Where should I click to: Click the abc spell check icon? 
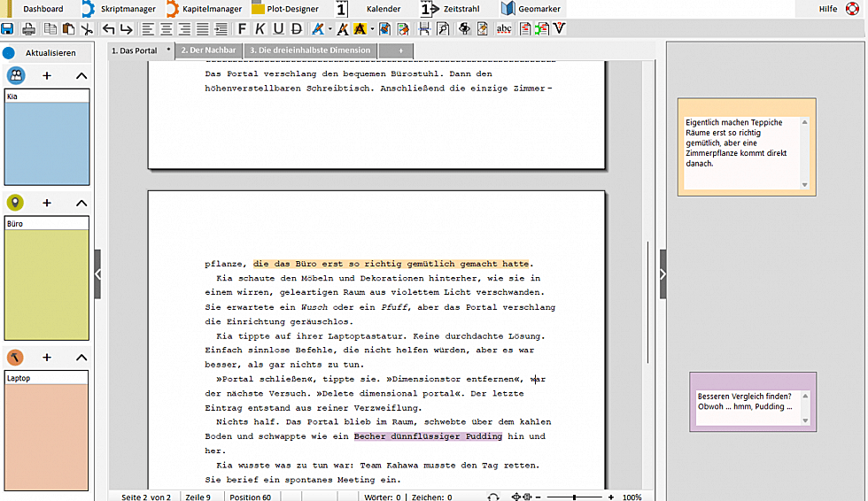coord(504,28)
